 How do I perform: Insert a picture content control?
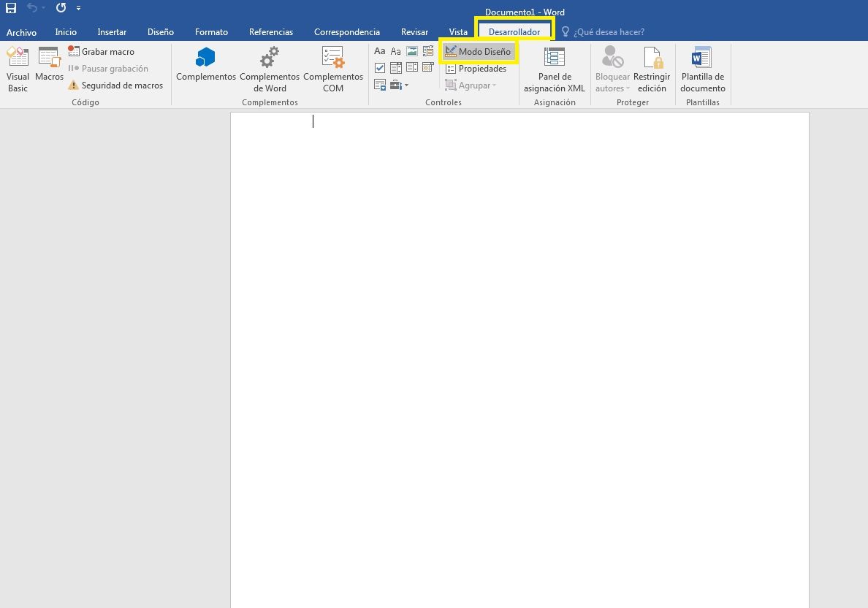pyautogui.click(x=411, y=52)
